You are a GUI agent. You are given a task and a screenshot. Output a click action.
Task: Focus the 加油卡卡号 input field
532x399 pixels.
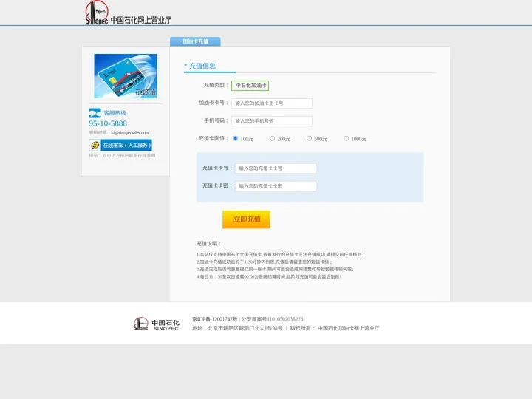pyautogui.click(x=272, y=103)
